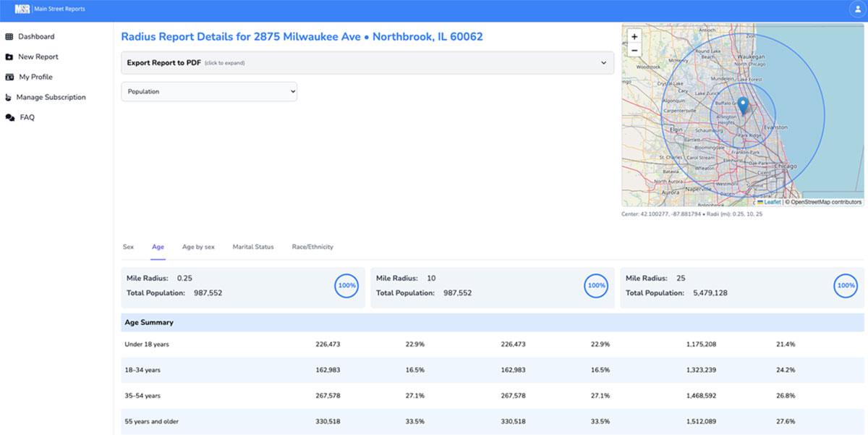Open the Age by sex tab
The width and height of the screenshot is (868, 435).
pos(199,247)
